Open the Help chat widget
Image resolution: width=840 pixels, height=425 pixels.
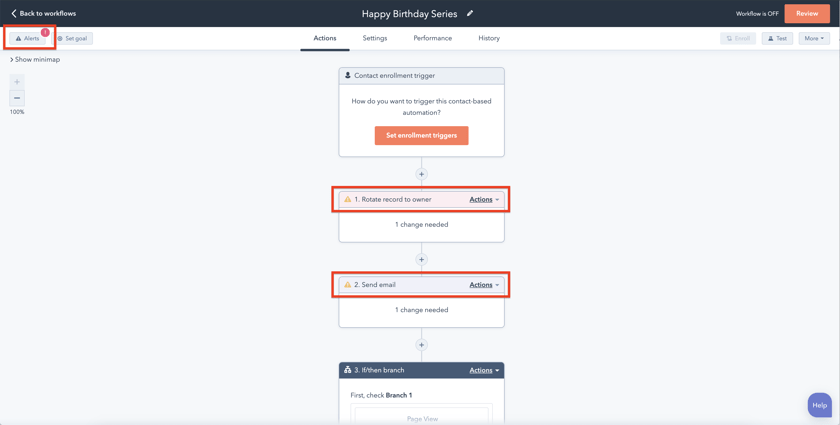tap(819, 405)
